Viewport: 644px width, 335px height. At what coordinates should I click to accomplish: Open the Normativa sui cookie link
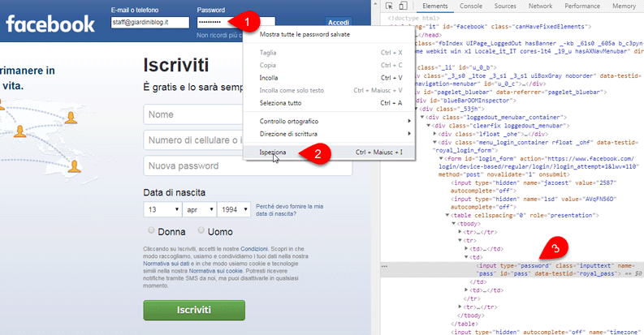tap(216, 271)
